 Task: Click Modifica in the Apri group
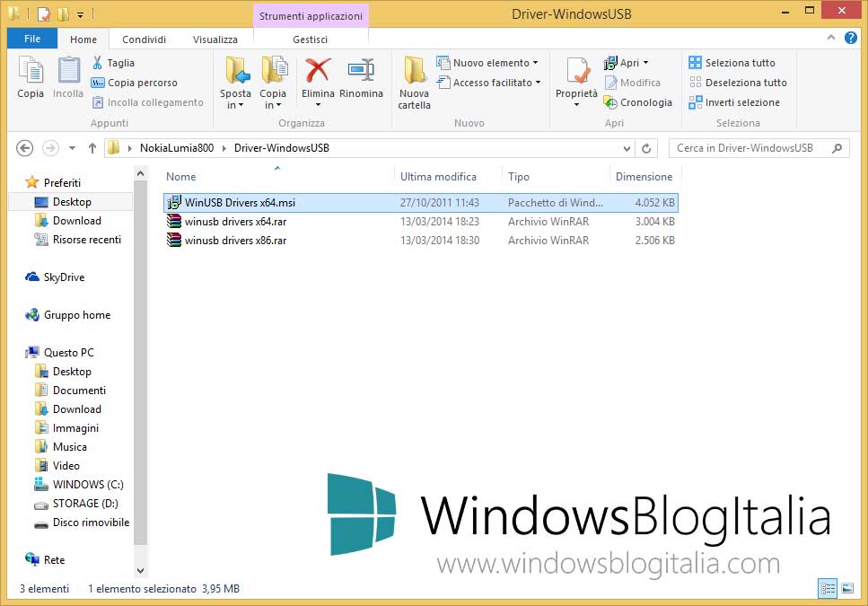click(x=633, y=83)
